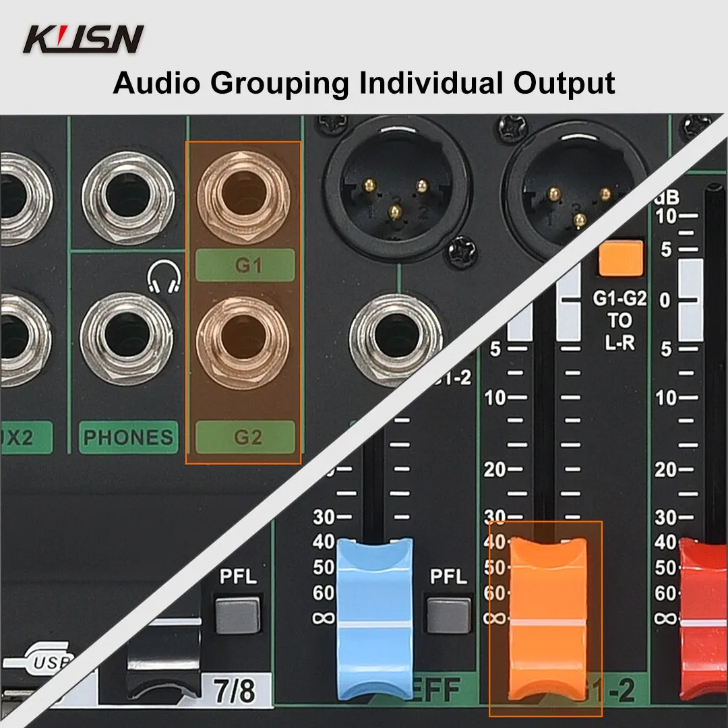Click the G1 output jack
This screenshot has height=728, width=728.
click(244, 196)
